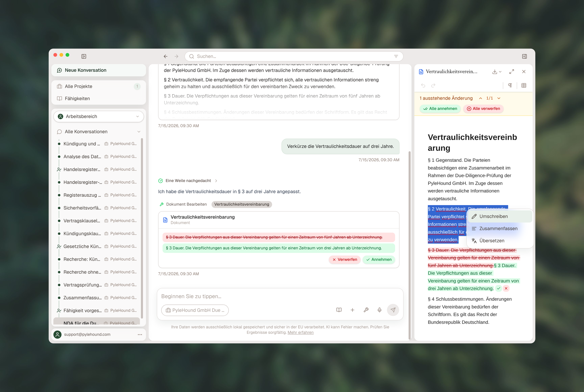584x392 pixels.
Task: Click the table icon in document toolbar
Action: tap(524, 86)
